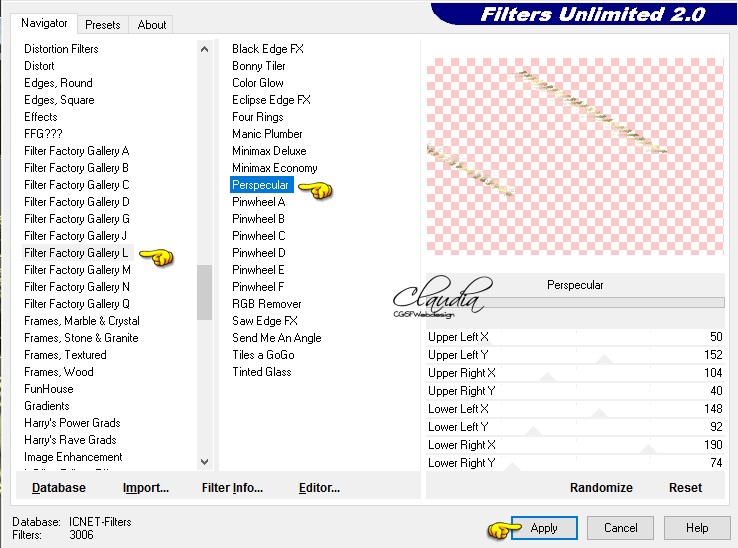The image size is (738, 548).
Task: Select Filter Factory Gallery L category
Action: pyautogui.click(x=76, y=253)
